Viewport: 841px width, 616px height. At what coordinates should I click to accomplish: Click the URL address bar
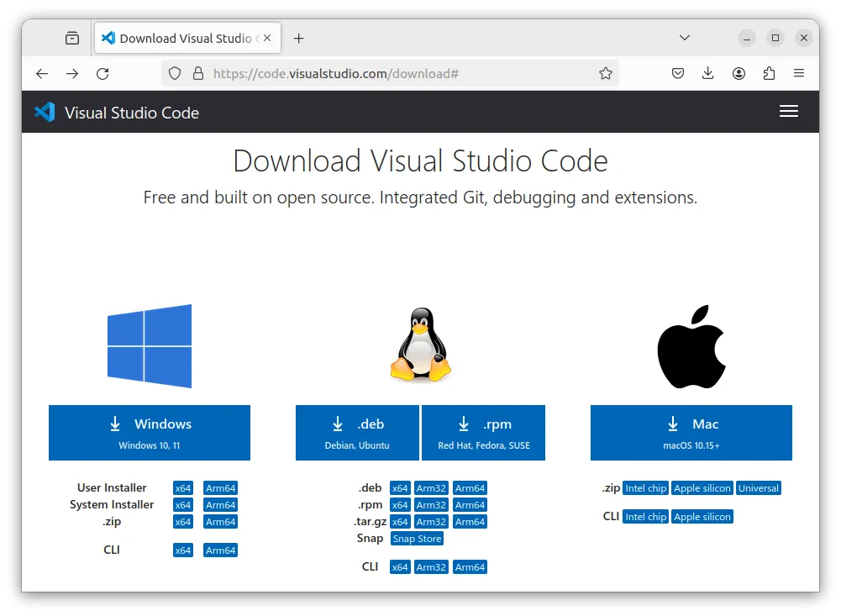point(378,74)
